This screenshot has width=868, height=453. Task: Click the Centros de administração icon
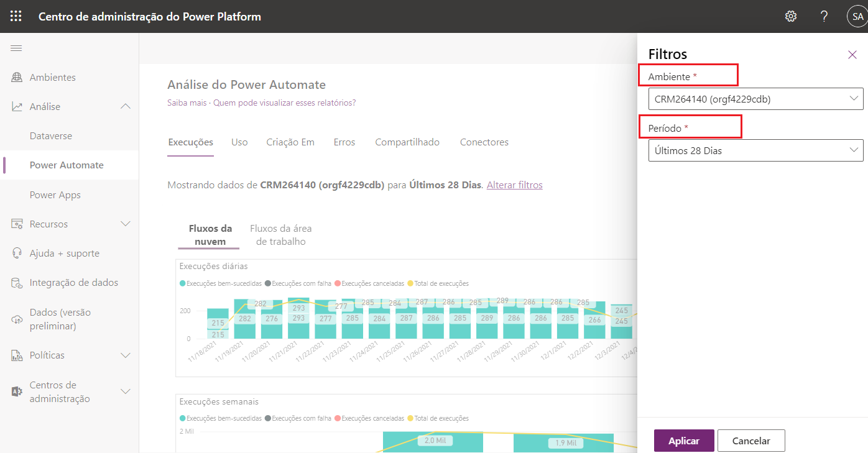pos(17,391)
